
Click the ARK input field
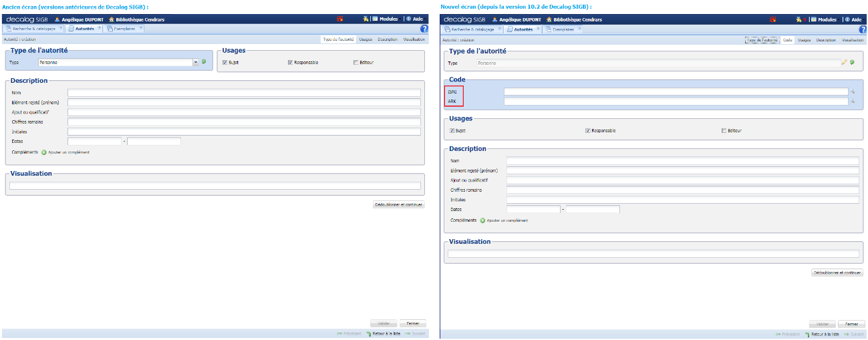676,102
